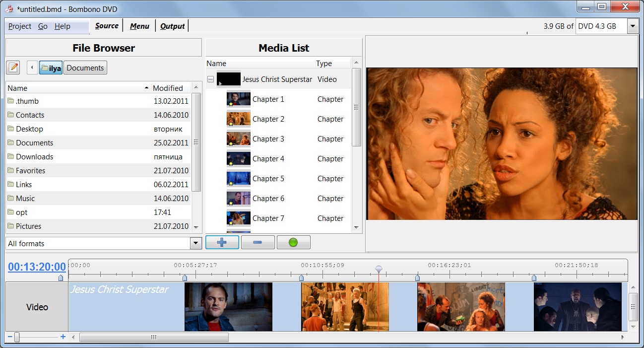
Task: Click chapter marker near 00:05:27;17
Action: (x=185, y=278)
